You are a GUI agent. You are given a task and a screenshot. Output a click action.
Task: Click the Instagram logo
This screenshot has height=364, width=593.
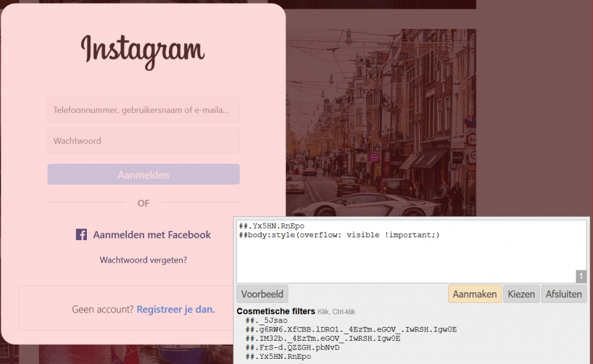point(142,52)
